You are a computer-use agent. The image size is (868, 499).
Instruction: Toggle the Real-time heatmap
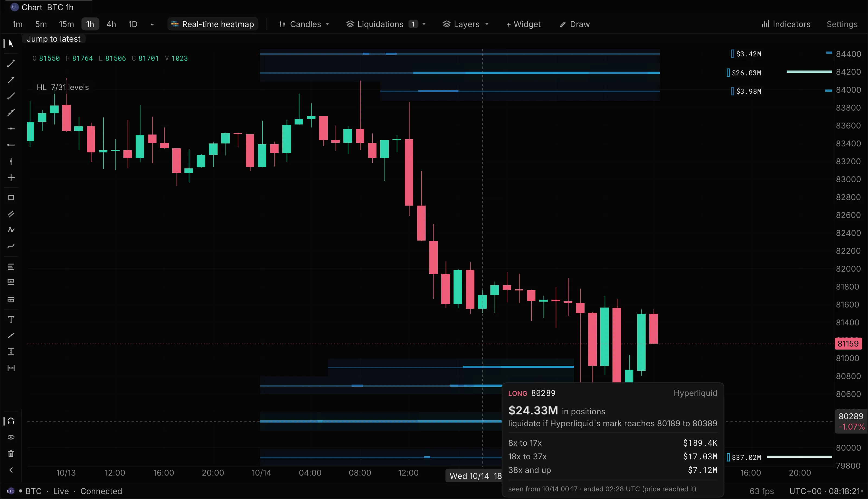tap(213, 24)
